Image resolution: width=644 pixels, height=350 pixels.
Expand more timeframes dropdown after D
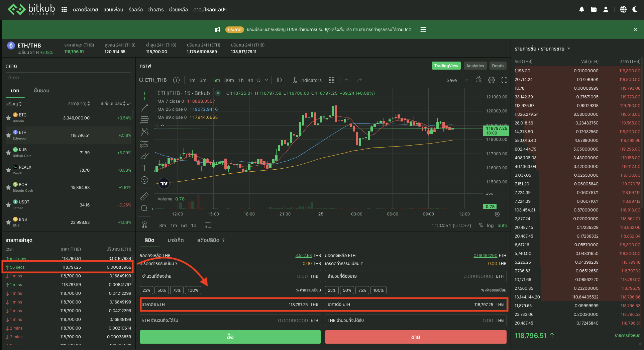tap(266, 80)
